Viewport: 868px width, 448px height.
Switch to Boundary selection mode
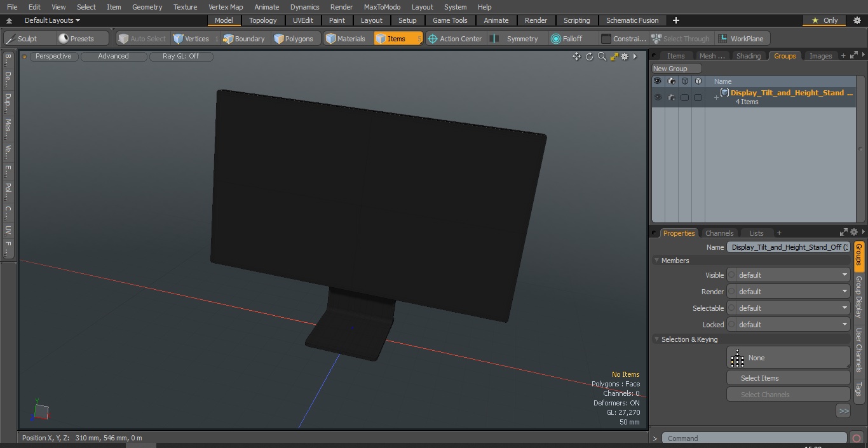point(244,39)
